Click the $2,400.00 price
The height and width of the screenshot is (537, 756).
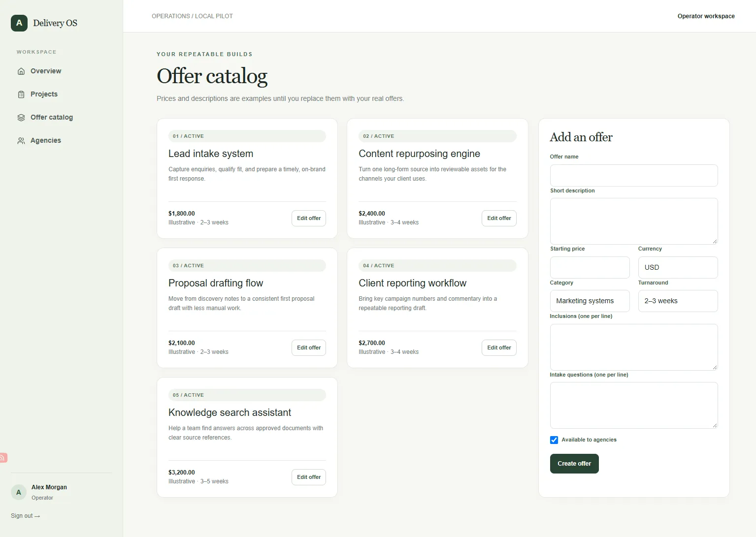coord(372,214)
